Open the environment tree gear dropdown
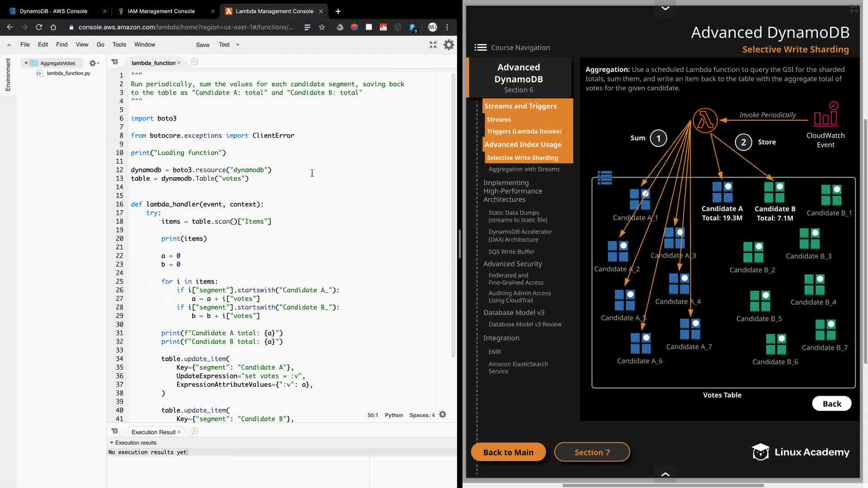 94,63
